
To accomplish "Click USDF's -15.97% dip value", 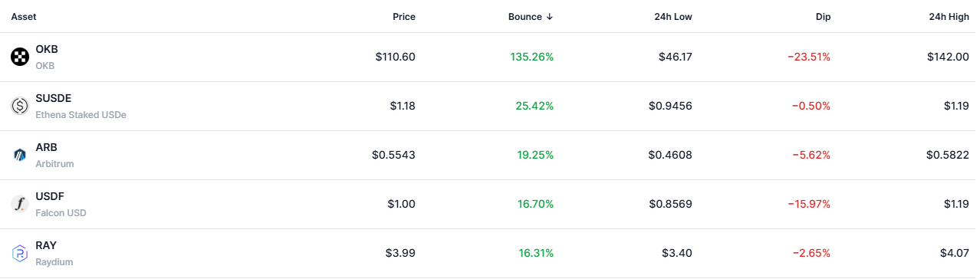I will 809,204.
